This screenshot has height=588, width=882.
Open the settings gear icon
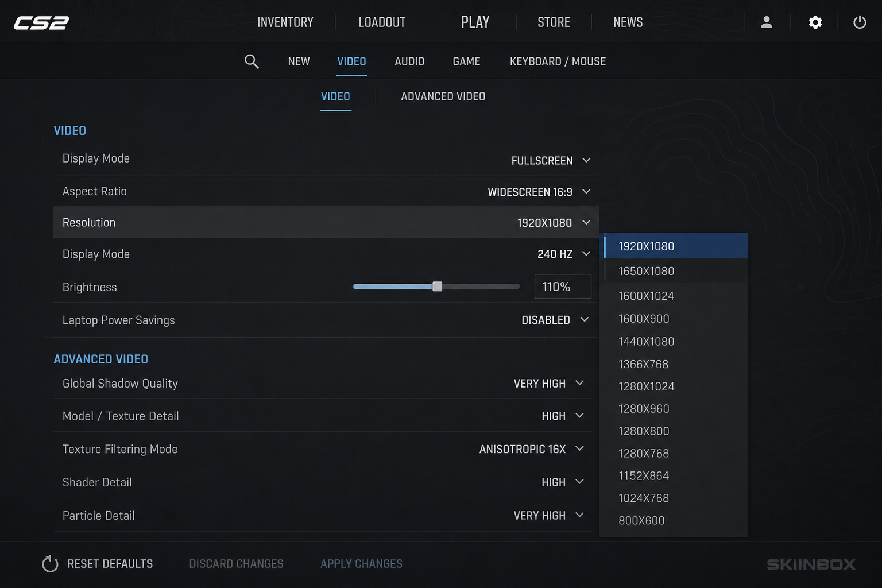coord(815,22)
